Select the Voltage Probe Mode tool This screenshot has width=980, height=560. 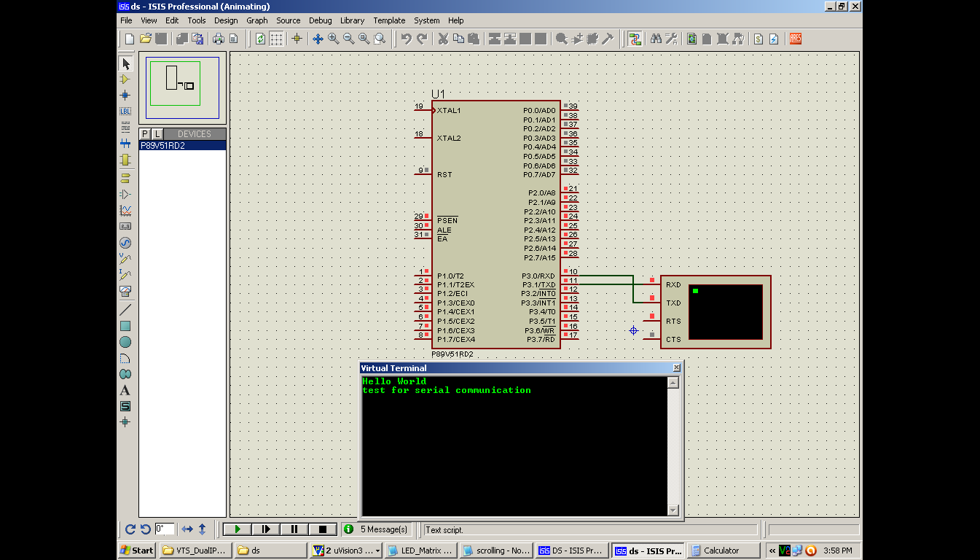click(x=125, y=258)
